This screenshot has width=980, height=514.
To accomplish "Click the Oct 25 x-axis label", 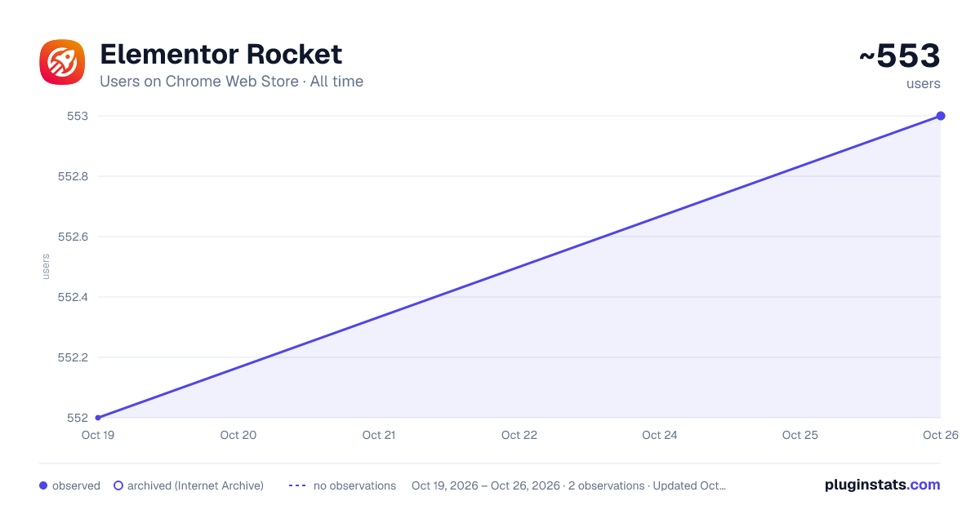I will (800, 435).
